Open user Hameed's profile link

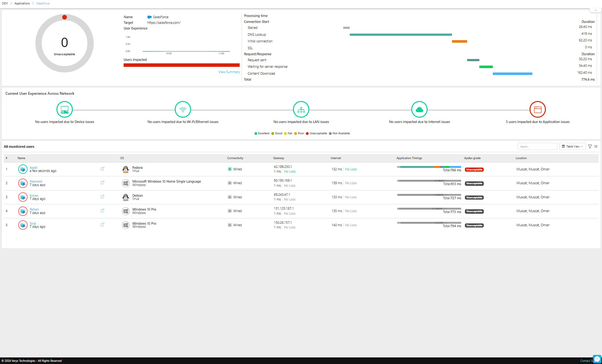coord(36,181)
